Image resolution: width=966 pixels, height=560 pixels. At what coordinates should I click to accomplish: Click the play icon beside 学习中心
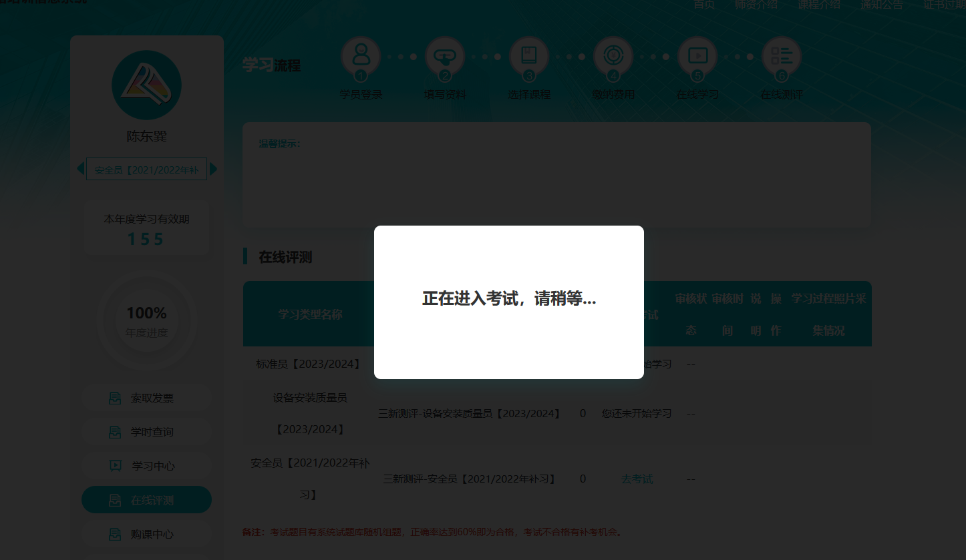116,466
